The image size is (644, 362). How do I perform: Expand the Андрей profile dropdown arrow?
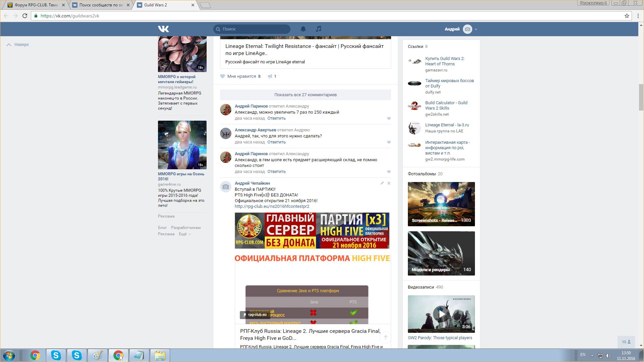[476, 29]
